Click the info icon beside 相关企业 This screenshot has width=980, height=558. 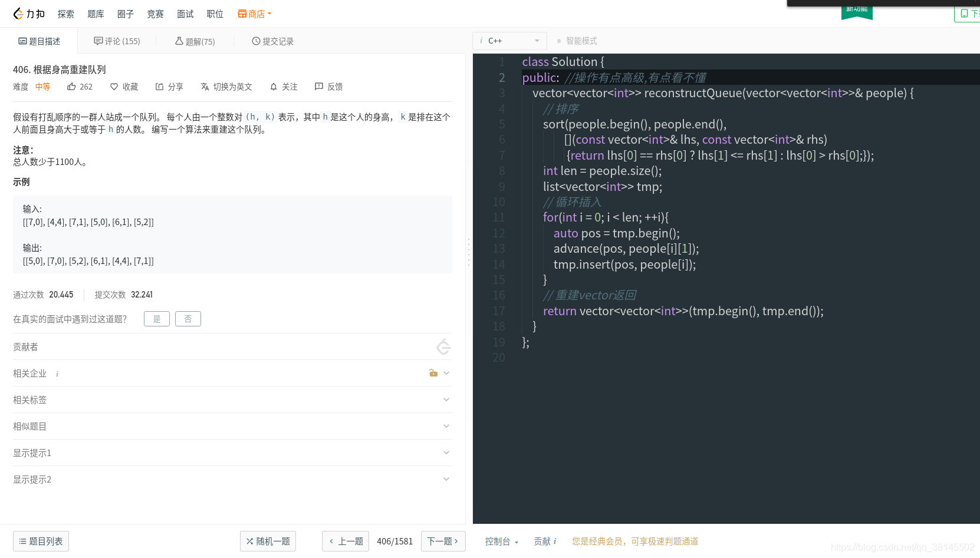click(x=57, y=374)
